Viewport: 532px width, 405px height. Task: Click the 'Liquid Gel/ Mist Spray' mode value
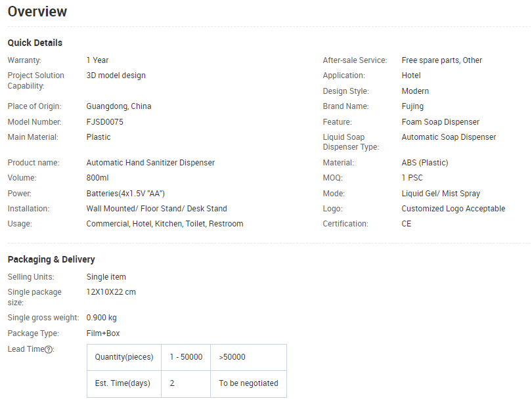point(441,194)
